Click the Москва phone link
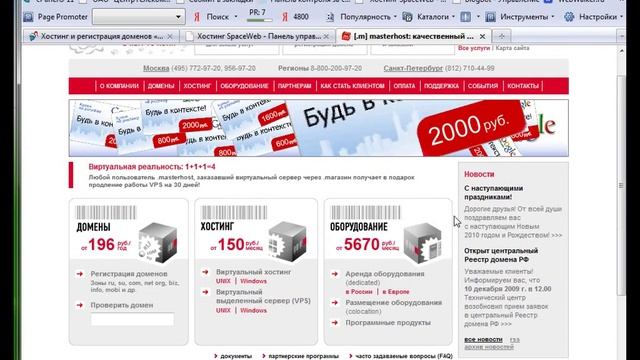 click(156, 68)
